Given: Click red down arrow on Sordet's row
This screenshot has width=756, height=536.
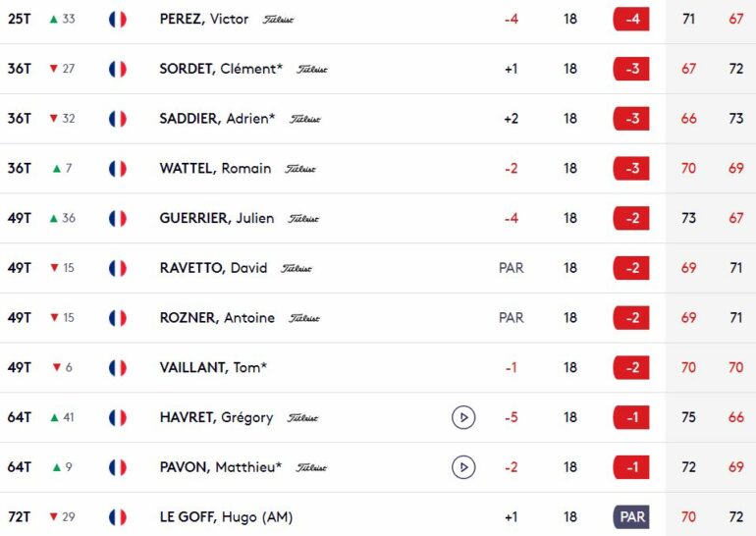Looking at the screenshot, I should point(53,69).
